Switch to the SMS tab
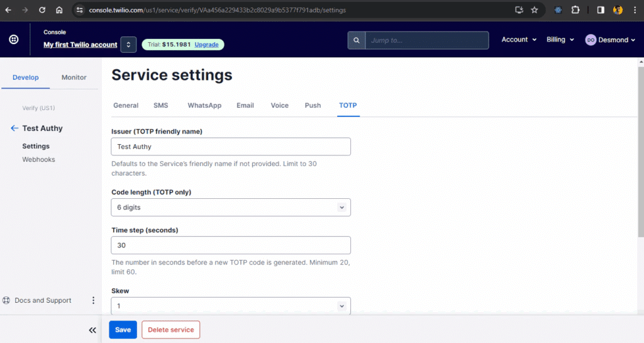 click(161, 106)
